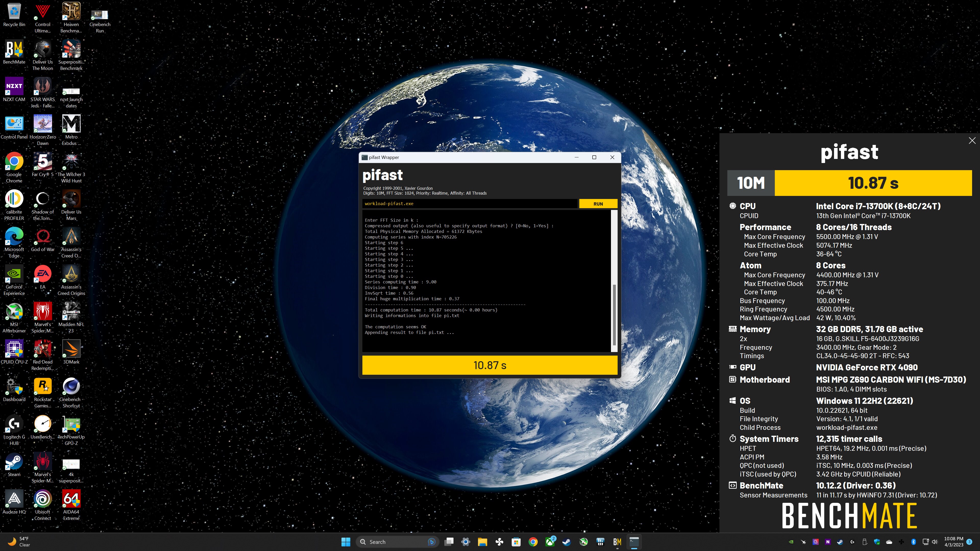Open Rockstar Games launcher icon
Image resolution: width=980 pixels, height=551 pixels.
click(43, 393)
